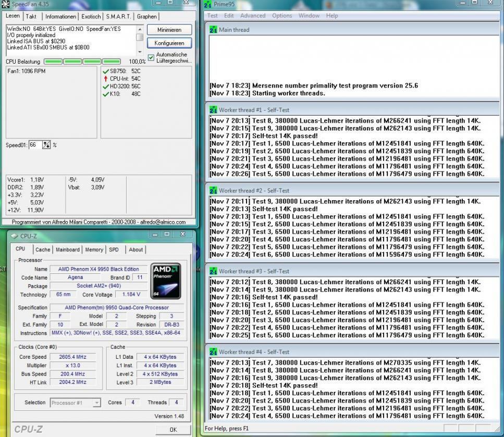The height and width of the screenshot is (437, 504).
Task: Click the Worker thread #2 window icon
Action: click(x=213, y=190)
